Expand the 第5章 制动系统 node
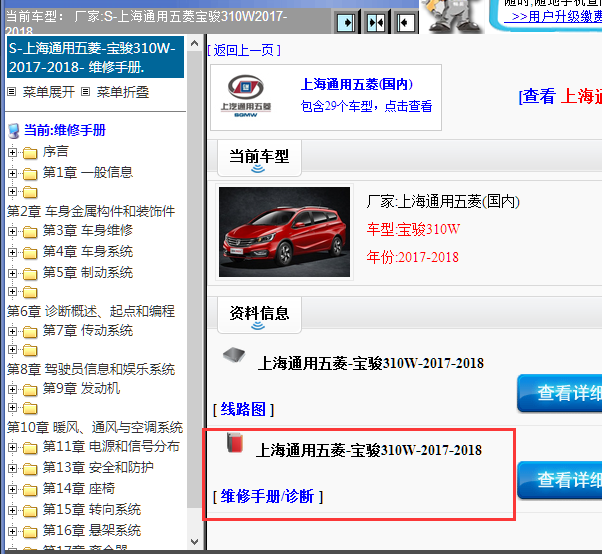This screenshot has height=554, width=602. tap(12, 273)
